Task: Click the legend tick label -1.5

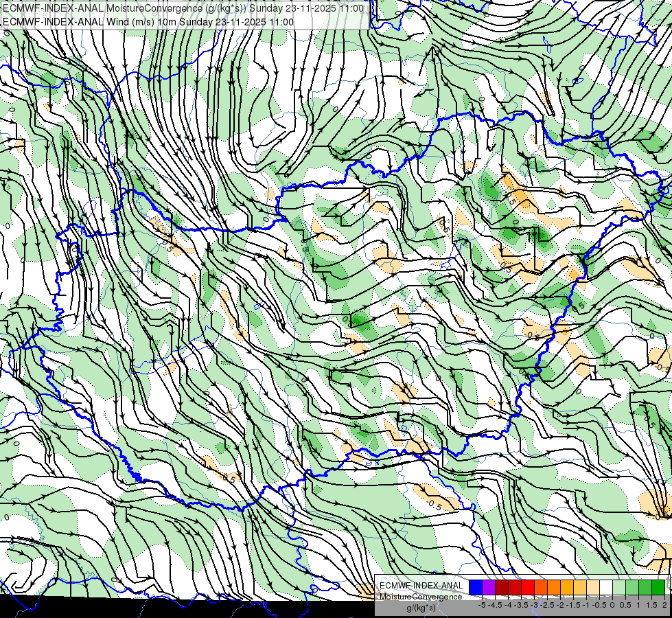Action: [x=573, y=605]
